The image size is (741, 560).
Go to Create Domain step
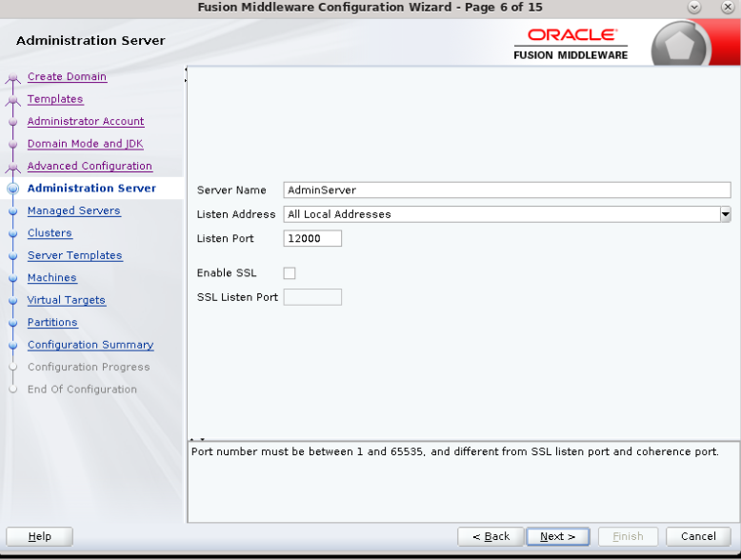pos(67,76)
